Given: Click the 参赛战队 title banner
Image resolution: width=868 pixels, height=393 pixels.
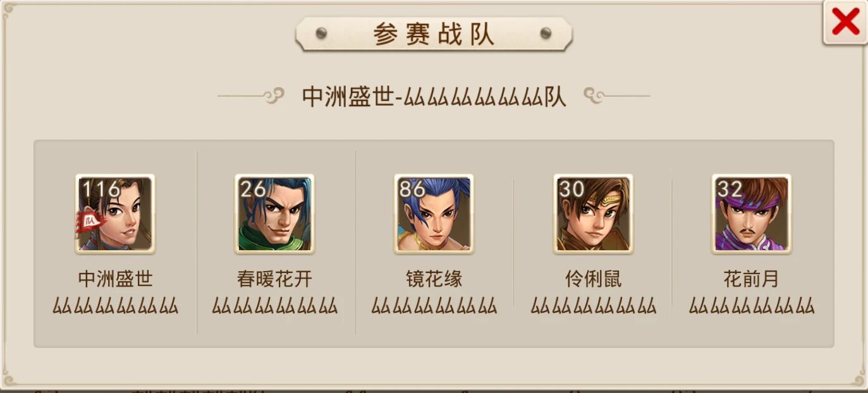Looking at the screenshot, I should (434, 34).
